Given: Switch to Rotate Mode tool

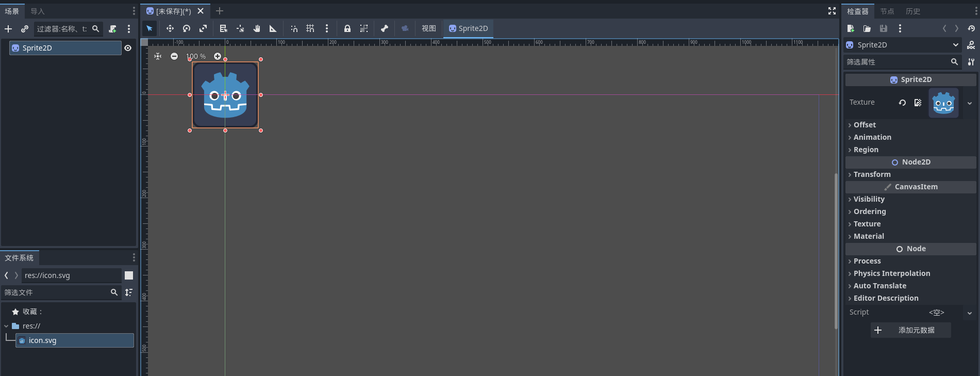Looking at the screenshot, I should tap(187, 28).
